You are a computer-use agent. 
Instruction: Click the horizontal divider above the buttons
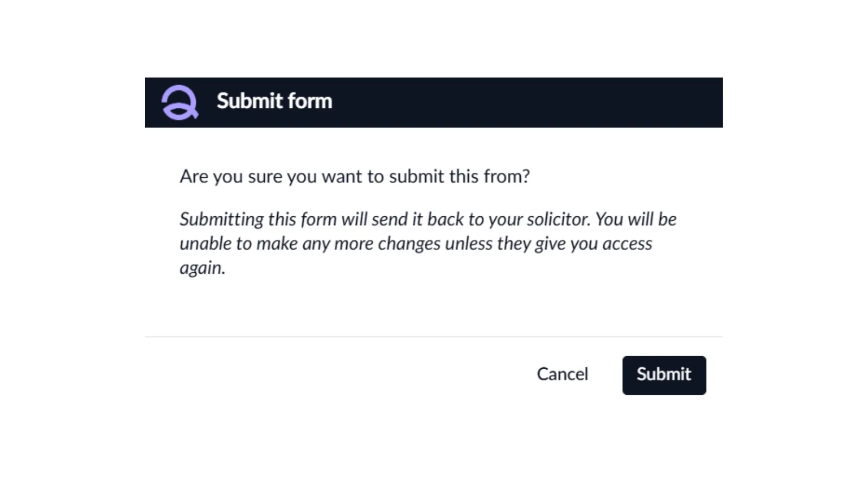click(x=433, y=337)
